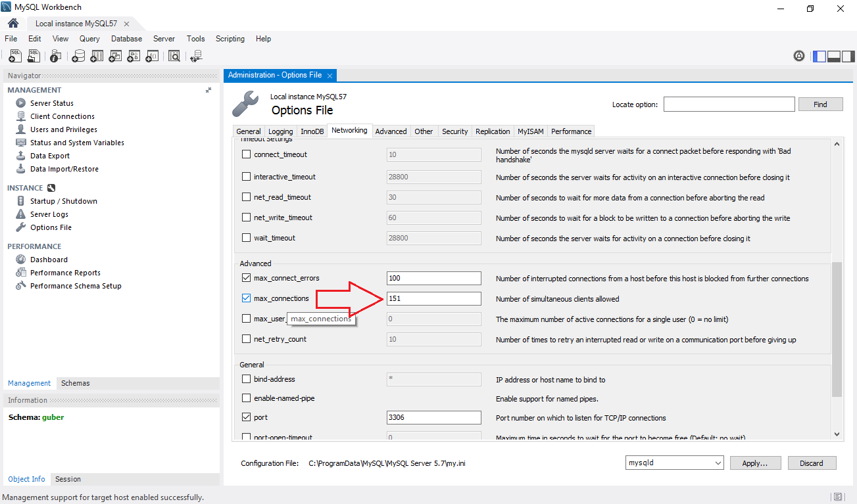Image resolution: width=857 pixels, height=504 pixels.
Task: Click the Apply... button
Action: pyautogui.click(x=755, y=463)
